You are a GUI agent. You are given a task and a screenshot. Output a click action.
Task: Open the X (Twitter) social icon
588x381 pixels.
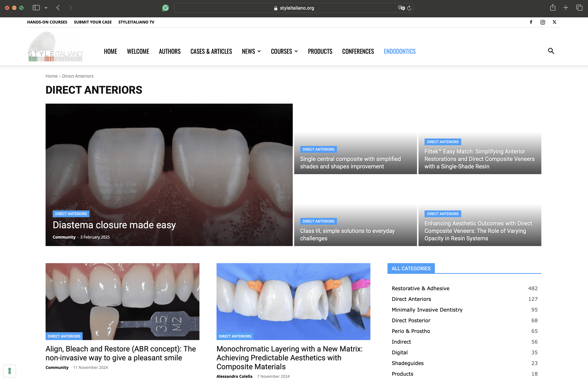pos(554,22)
